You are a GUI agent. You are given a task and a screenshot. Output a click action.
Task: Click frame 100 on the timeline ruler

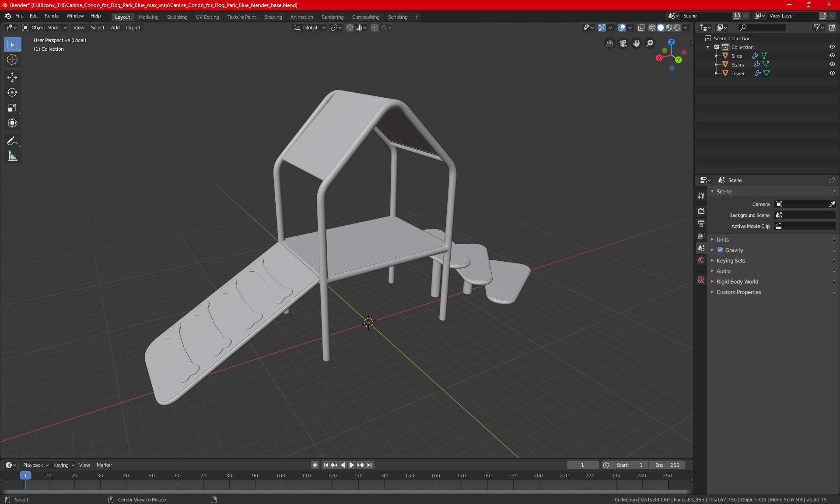tap(280, 476)
